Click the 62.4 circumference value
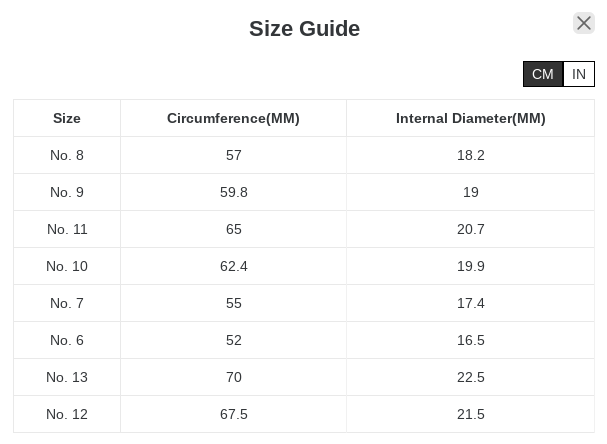Image resolution: width=607 pixels, height=444 pixels. click(233, 266)
